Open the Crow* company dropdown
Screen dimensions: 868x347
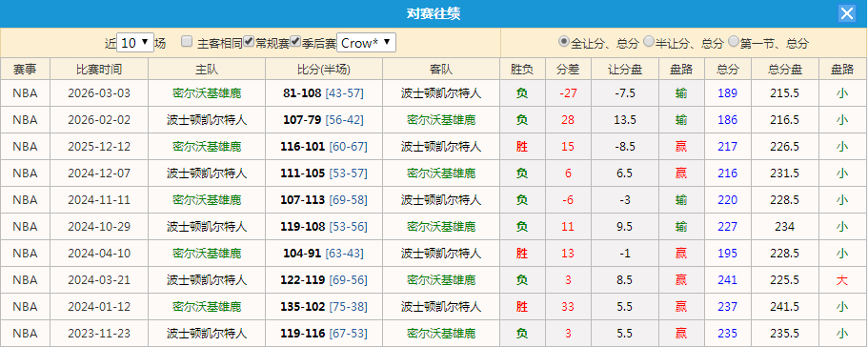click(x=367, y=43)
